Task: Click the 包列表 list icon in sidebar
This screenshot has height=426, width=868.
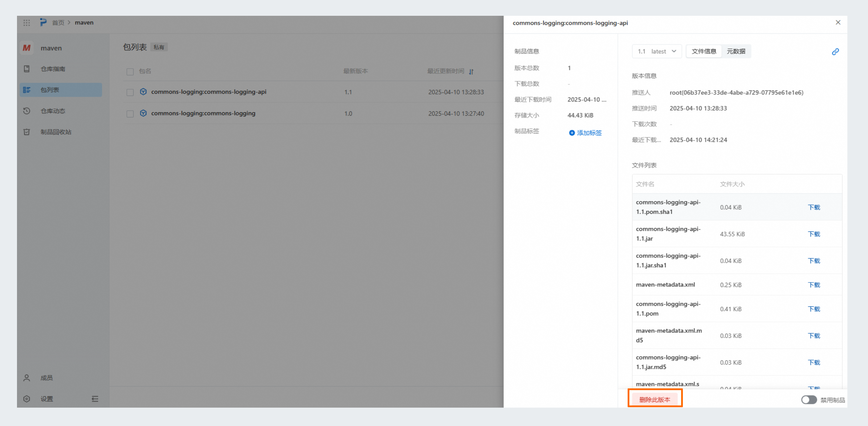Action: [27, 90]
